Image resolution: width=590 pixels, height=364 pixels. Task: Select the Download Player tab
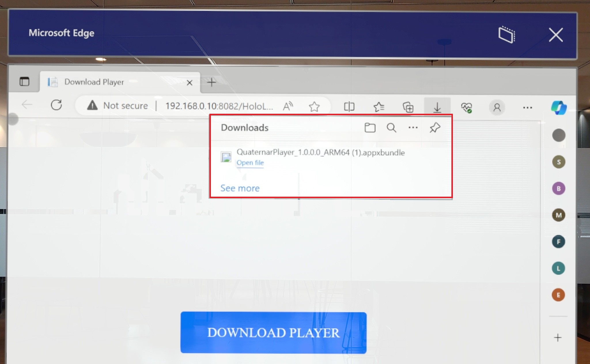[120, 82]
